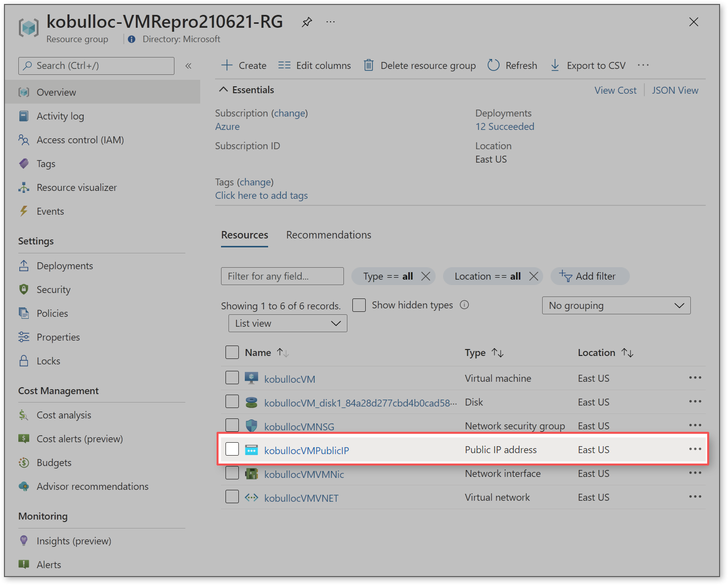Image resolution: width=728 pixels, height=585 pixels.
Task: Check the kobullocVMVMNic row checkbox
Action: (x=232, y=473)
